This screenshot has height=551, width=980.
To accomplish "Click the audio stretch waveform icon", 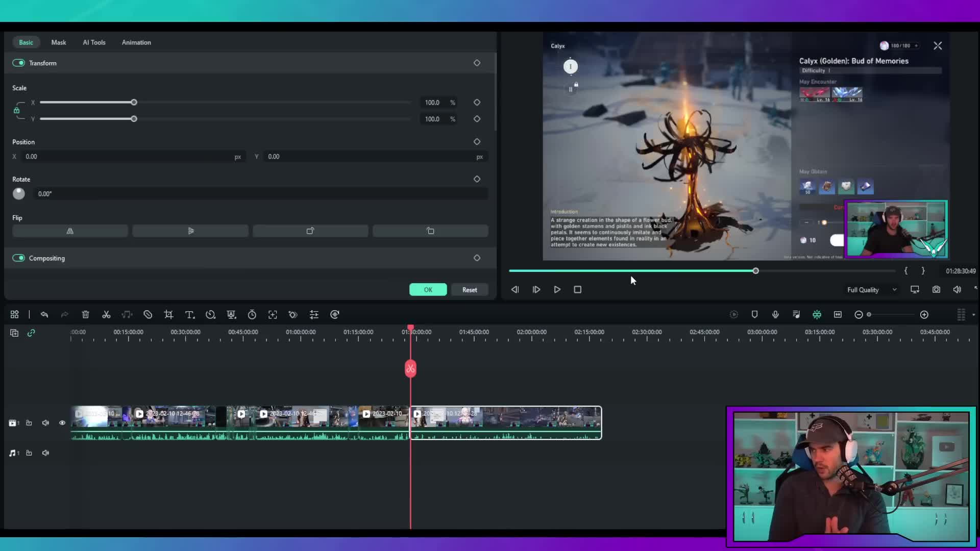I will point(335,315).
